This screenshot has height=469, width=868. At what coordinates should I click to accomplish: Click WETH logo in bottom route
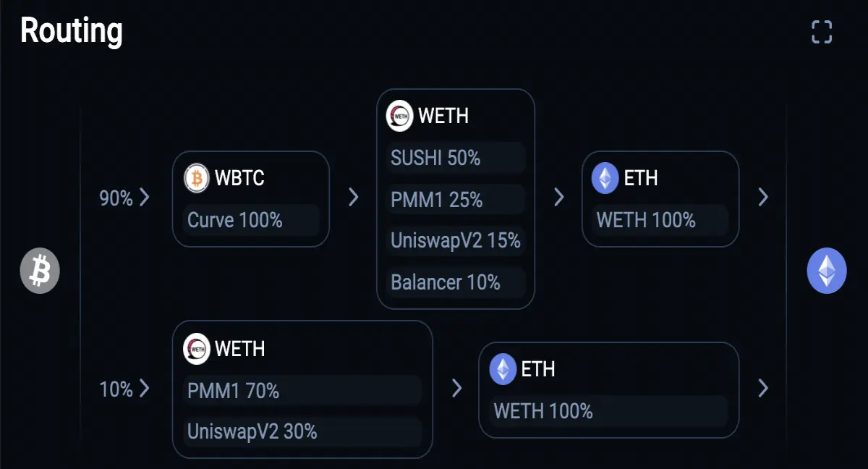pyautogui.click(x=197, y=348)
